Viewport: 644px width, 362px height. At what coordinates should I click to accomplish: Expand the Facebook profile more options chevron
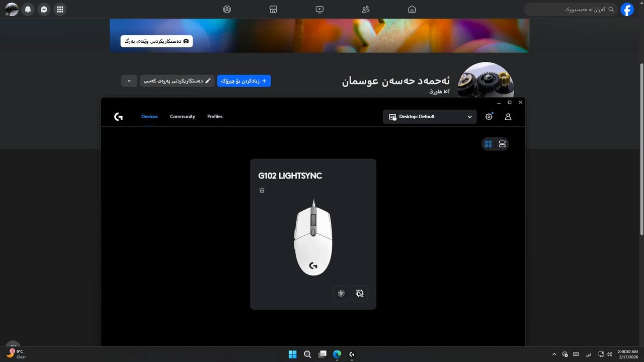click(129, 81)
